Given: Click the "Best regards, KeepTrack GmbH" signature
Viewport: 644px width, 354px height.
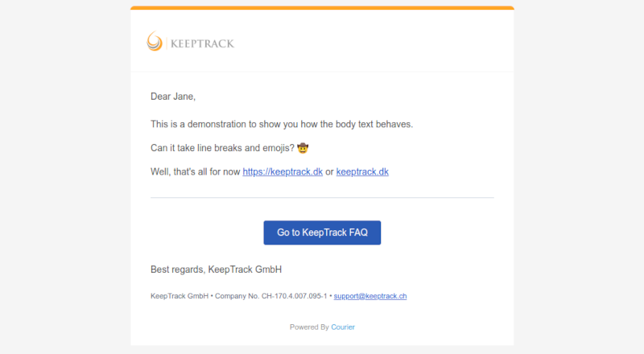Looking at the screenshot, I should point(216,270).
